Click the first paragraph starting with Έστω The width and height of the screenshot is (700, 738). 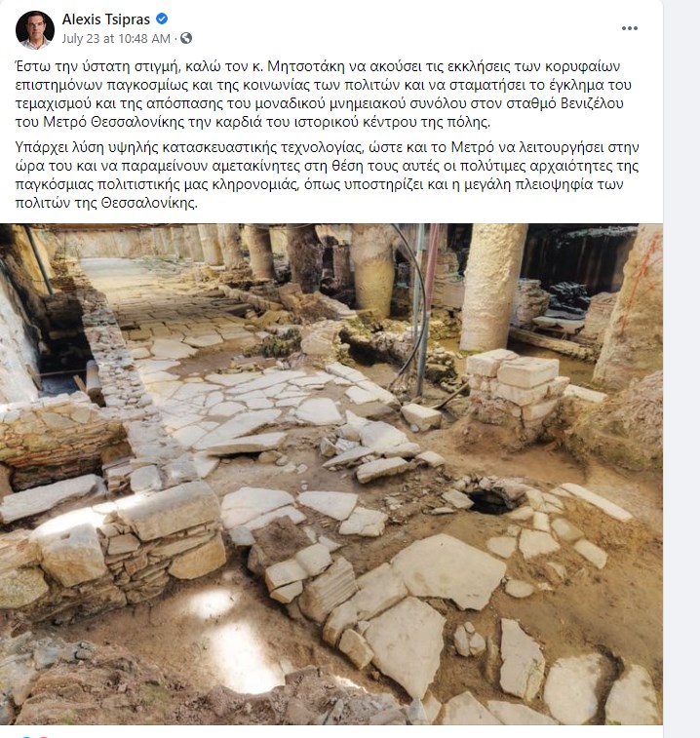click(324, 95)
